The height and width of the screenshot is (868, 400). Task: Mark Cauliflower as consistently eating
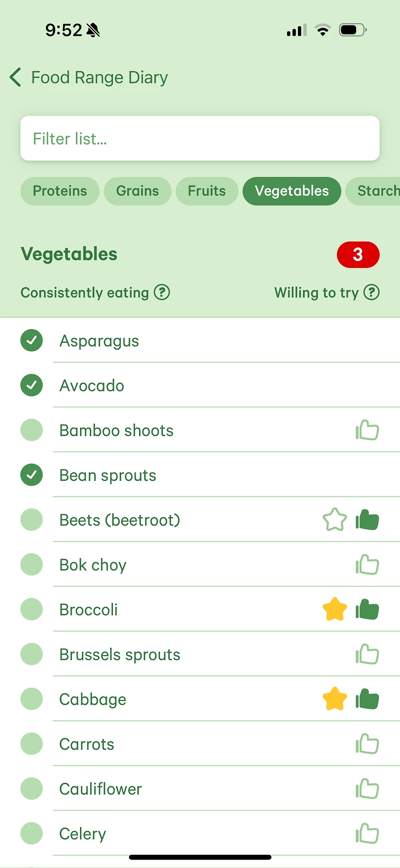pyautogui.click(x=32, y=789)
